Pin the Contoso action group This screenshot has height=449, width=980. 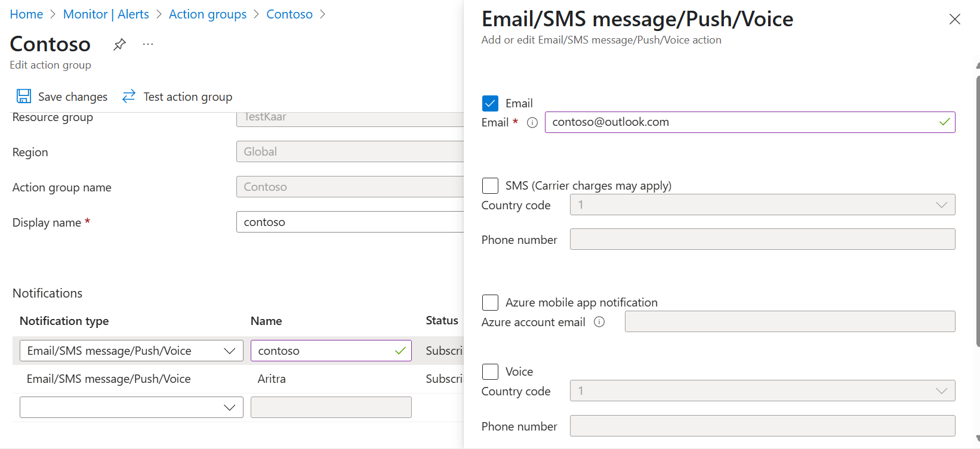(119, 44)
